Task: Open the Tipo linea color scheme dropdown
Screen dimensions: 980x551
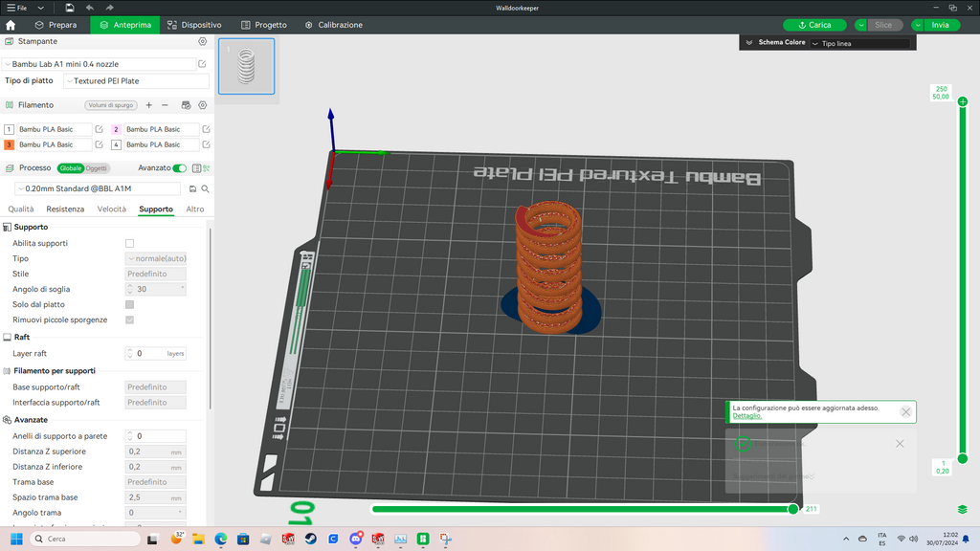Action: [x=860, y=43]
